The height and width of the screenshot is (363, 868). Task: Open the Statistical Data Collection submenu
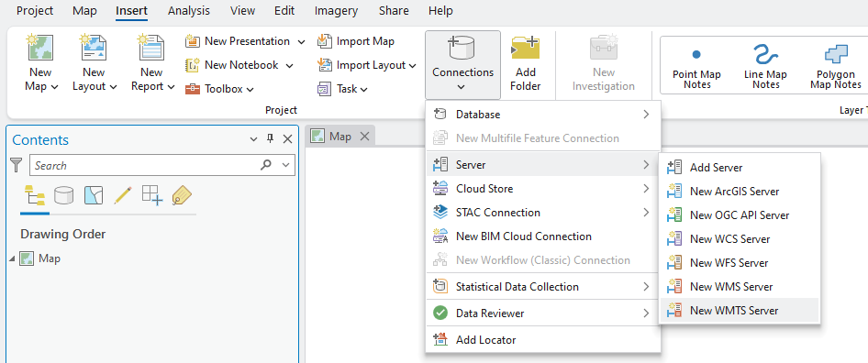543,287
